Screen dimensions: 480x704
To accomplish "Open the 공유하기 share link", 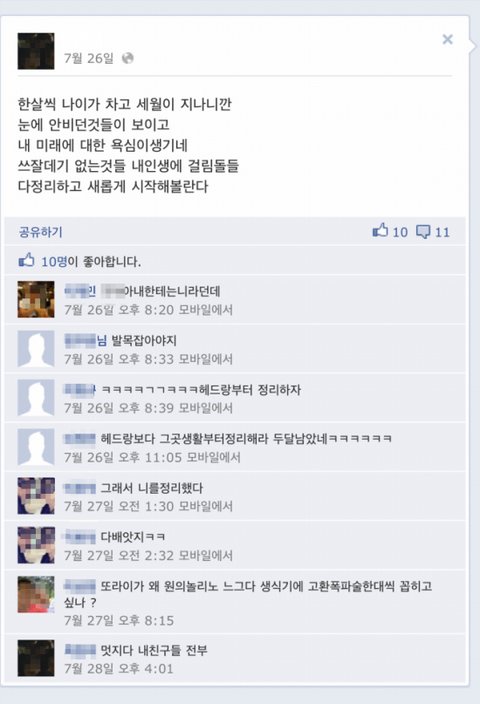I will pyautogui.click(x=40, y=232).
